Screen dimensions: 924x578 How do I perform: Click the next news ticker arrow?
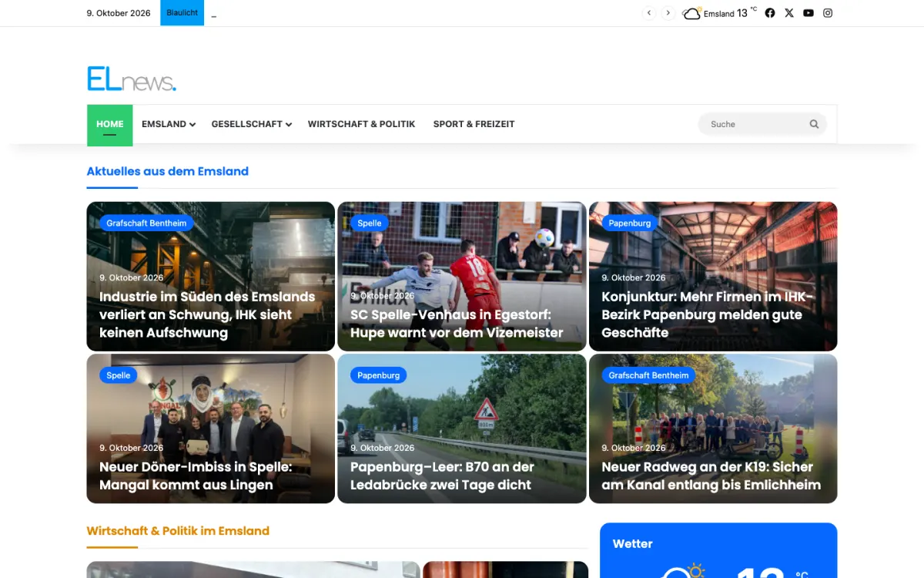point(668,13)
